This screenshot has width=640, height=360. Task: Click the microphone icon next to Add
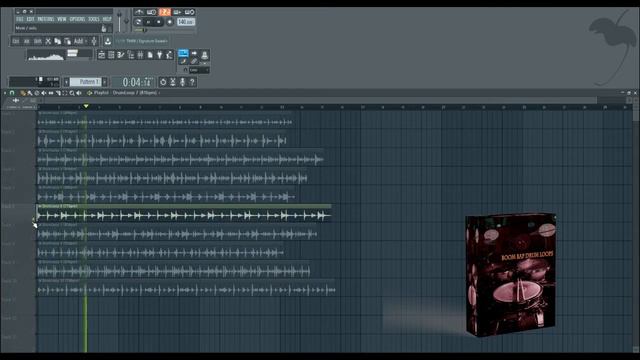pos(94,41)
